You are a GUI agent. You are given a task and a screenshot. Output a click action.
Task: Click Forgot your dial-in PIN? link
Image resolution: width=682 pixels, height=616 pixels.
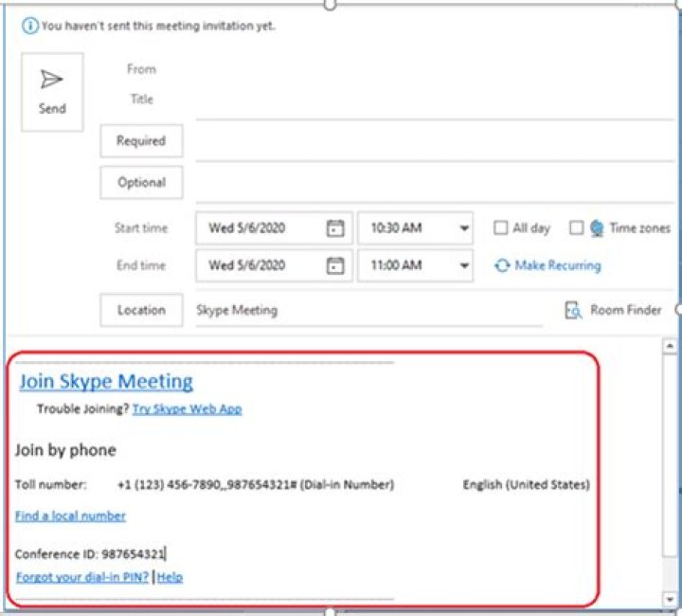coord(82,577)
